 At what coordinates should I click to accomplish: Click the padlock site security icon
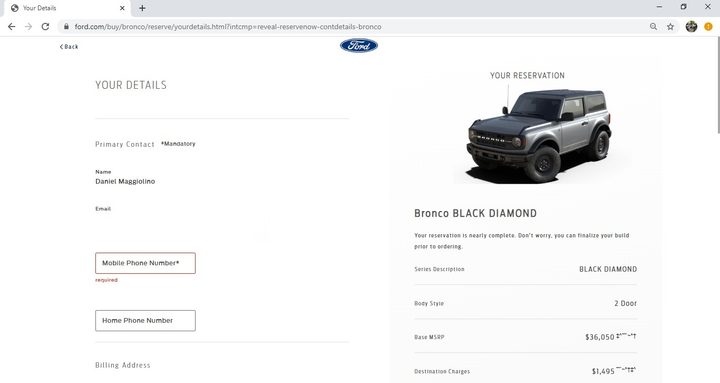(x=66, y=27)
